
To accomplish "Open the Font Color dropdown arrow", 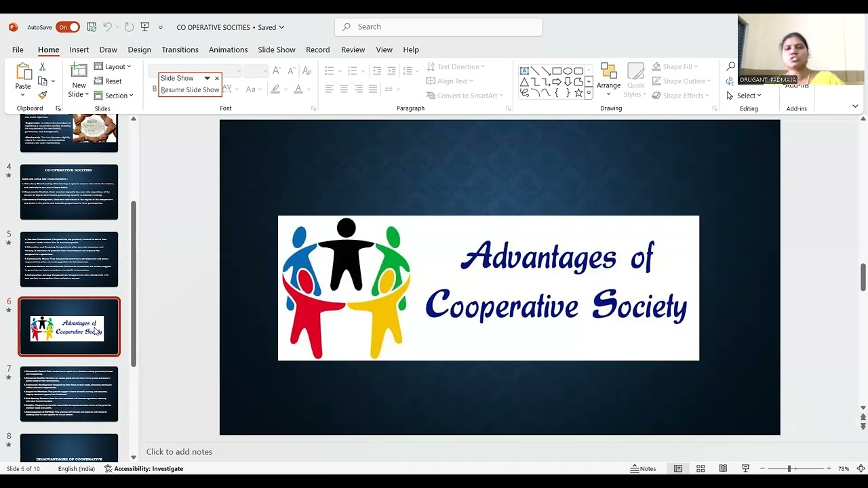I will 309,89.
